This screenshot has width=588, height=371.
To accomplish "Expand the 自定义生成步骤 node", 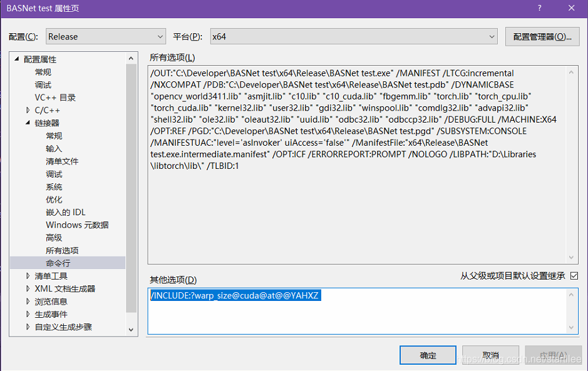I will 28,327.
